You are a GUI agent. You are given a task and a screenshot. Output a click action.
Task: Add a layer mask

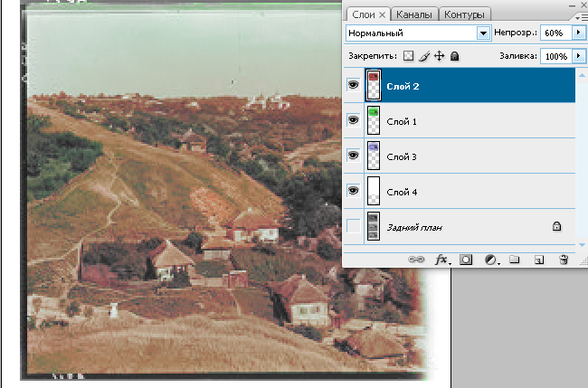point(467,260)
